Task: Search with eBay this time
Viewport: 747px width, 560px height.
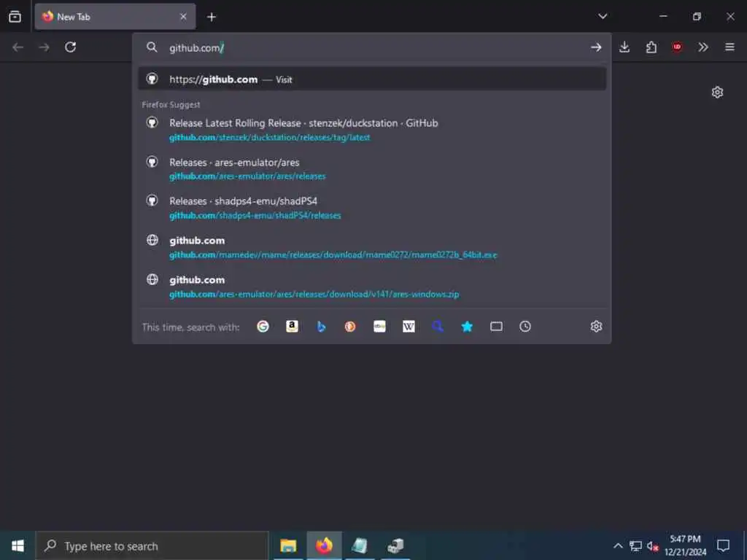Action: click(x=379, y=327)
